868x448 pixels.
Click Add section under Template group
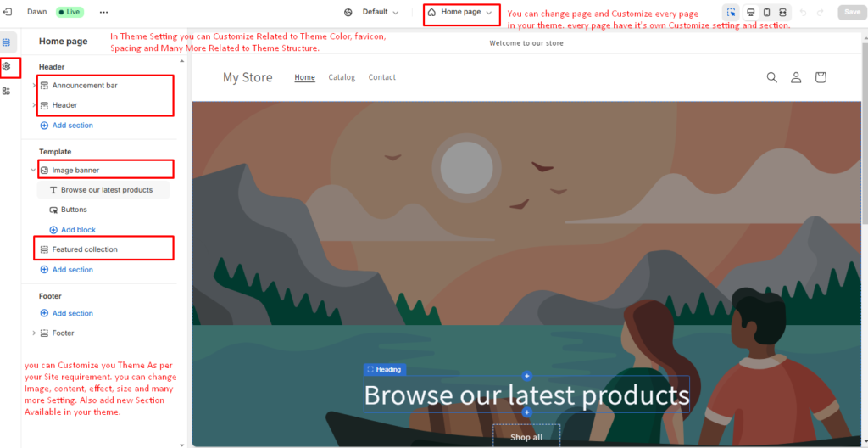click(x=67, y=270)
